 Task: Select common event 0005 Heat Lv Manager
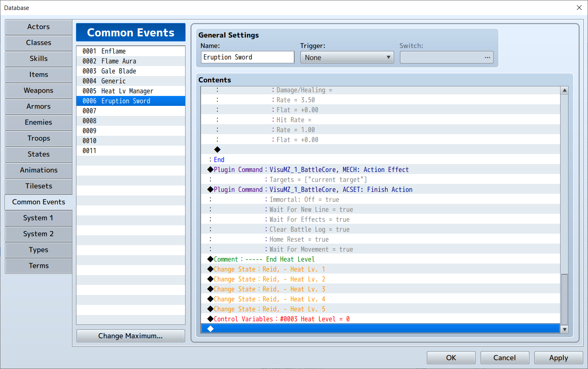(131, 91)
